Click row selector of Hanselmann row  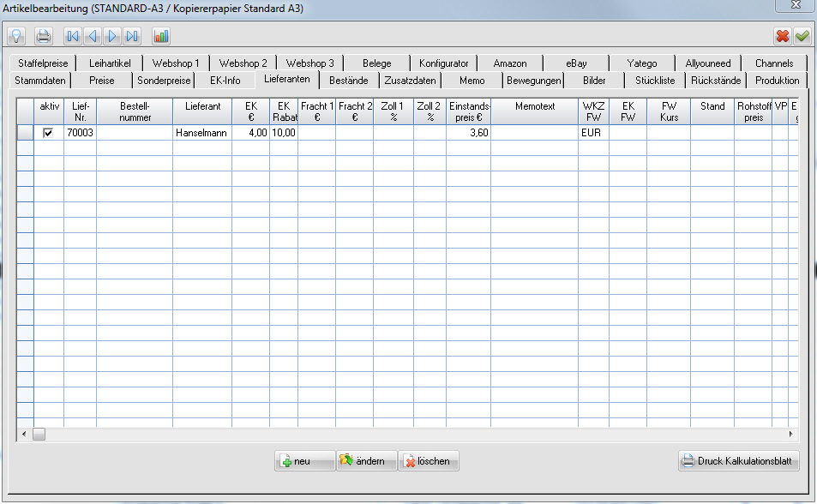coord(25,133)
